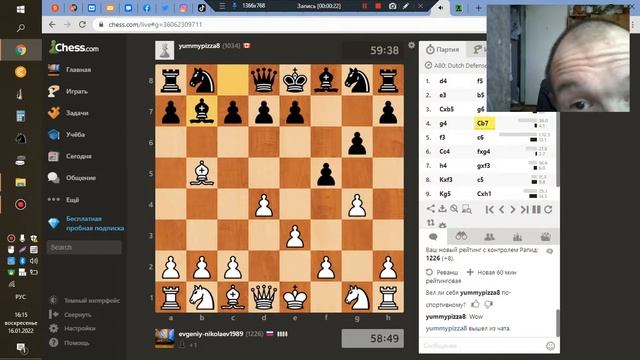Click the black bishop on b7

coord(202,111)
